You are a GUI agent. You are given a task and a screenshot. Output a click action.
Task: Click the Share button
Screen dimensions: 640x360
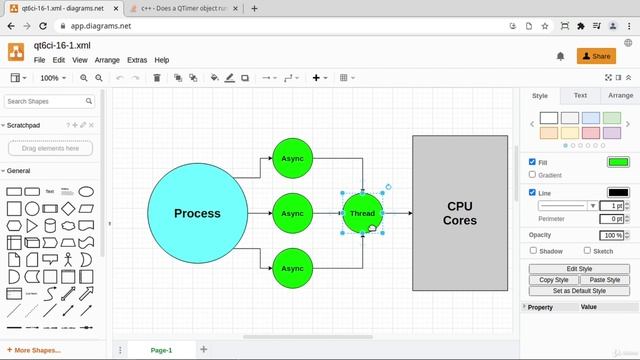coord(596,56)
